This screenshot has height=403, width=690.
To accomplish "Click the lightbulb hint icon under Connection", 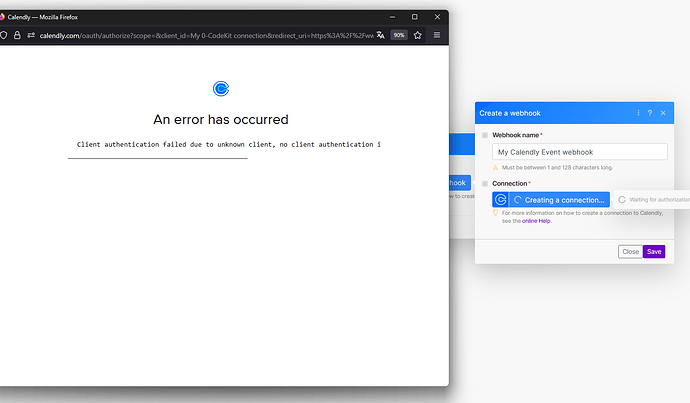I will click(x=495, y=213).
